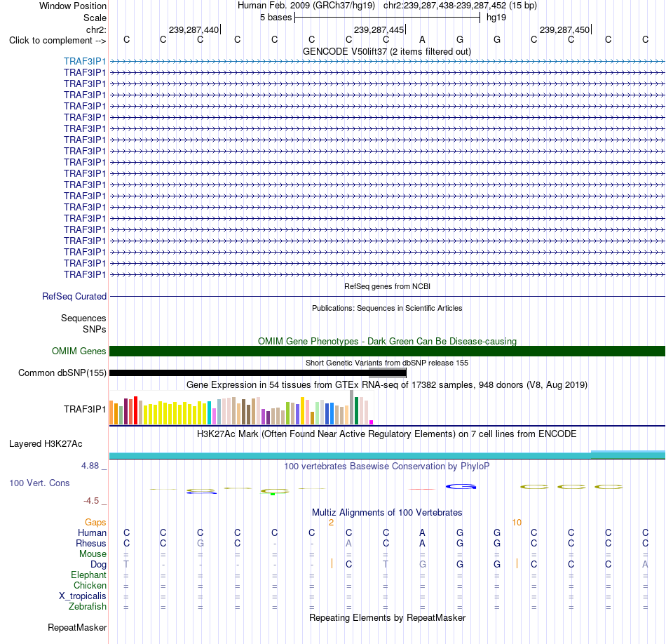Click the 'Sequences' publications track label
This screenshot has height=644, width=666.
point(83,318)
